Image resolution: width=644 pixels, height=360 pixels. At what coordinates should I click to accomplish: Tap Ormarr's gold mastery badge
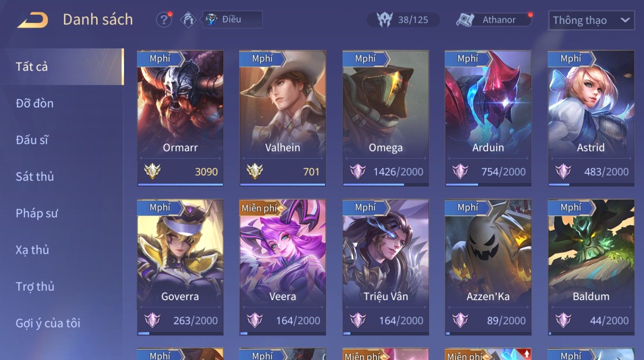point(152,172)
